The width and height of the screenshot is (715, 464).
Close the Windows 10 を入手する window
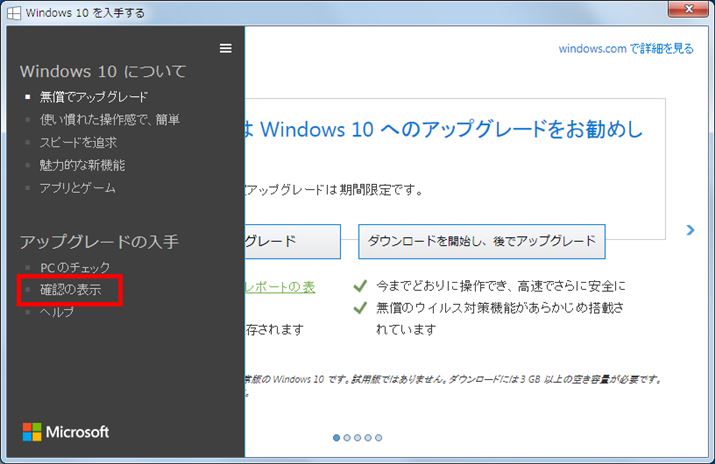[x=688, y=9]
